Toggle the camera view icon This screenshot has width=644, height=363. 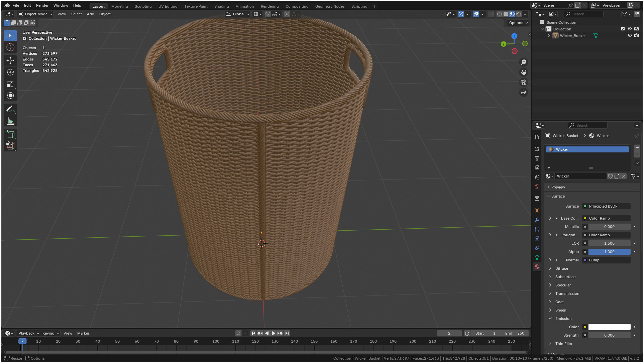coord(524,82)
